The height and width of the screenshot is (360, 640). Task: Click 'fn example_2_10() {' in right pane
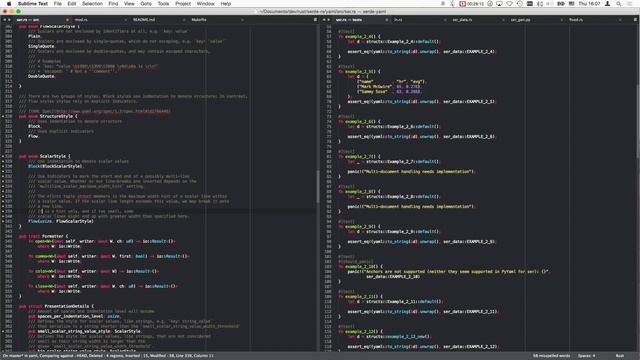tap(360, 267)
